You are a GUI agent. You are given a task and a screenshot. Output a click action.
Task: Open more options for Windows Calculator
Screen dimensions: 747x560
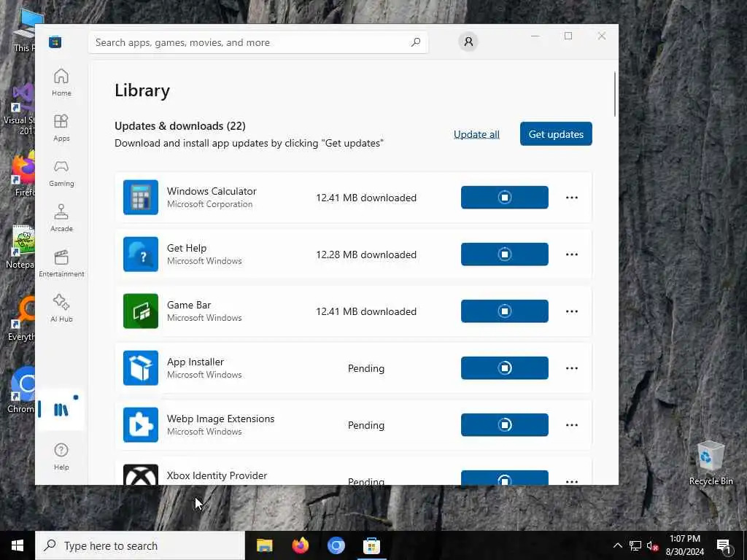[572, 197]
